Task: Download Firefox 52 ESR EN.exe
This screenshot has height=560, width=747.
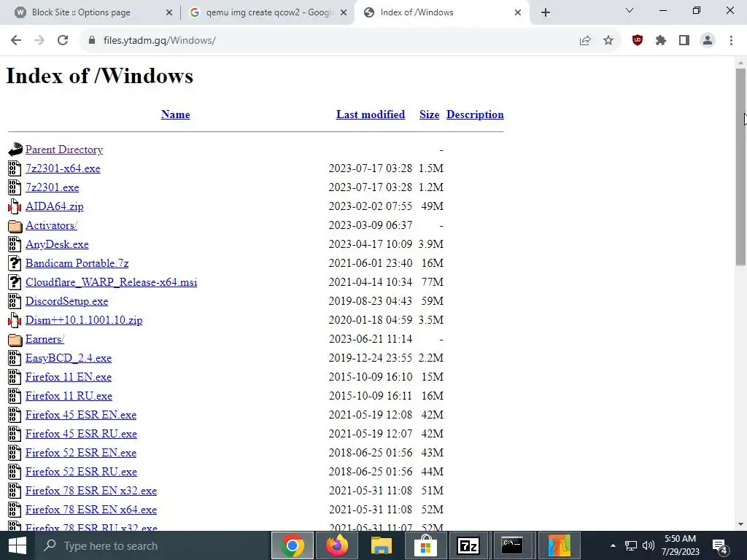Action: 80,453
